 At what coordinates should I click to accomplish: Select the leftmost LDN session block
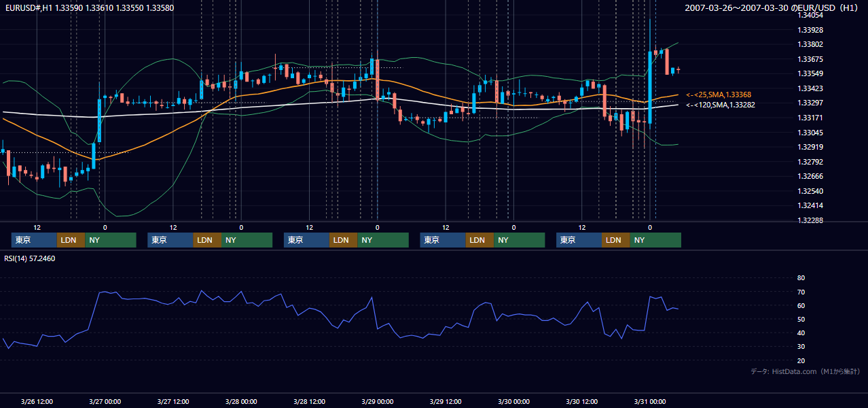tap(71, 240)
